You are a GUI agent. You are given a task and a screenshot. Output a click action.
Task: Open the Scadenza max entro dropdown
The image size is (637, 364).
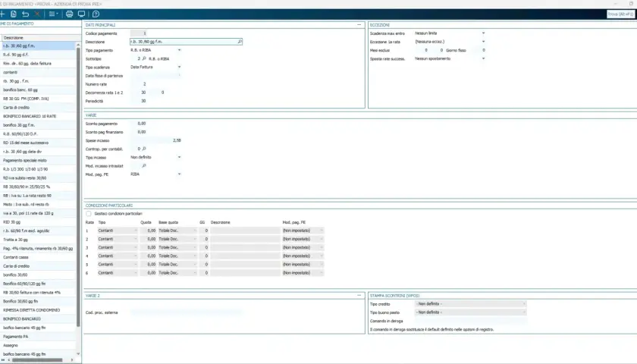coord(483,33)
